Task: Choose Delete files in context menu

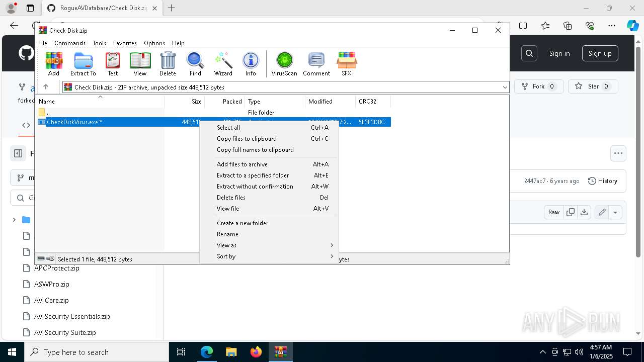Action: [269, 198]
